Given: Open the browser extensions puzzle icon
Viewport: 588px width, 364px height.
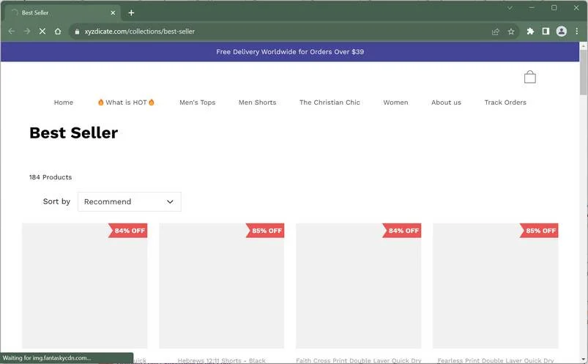Looking at the screenshot, I should (530, 31).
